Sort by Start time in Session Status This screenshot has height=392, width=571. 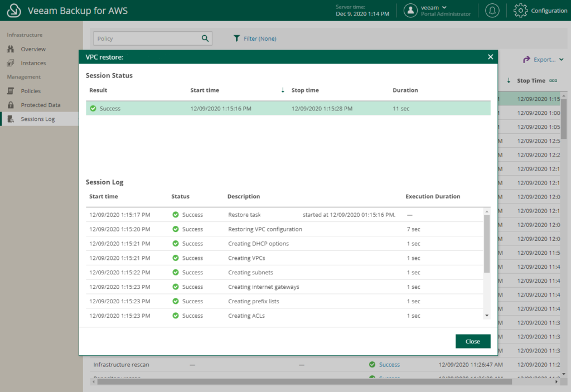[x=205, y=90]
